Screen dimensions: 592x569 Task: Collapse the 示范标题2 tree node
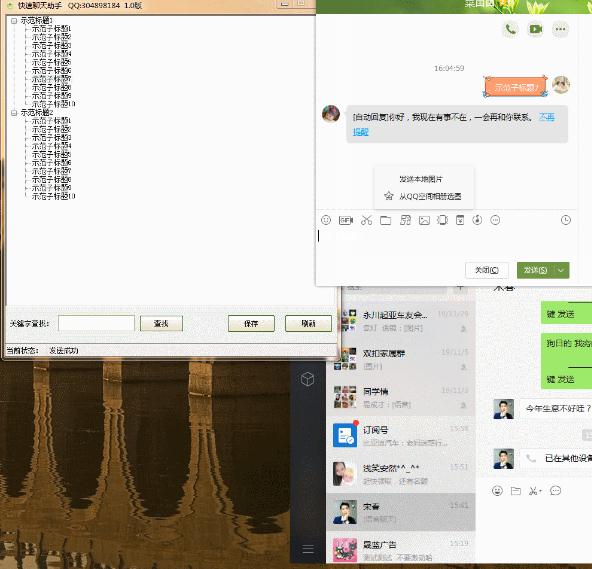click(14, 113)
